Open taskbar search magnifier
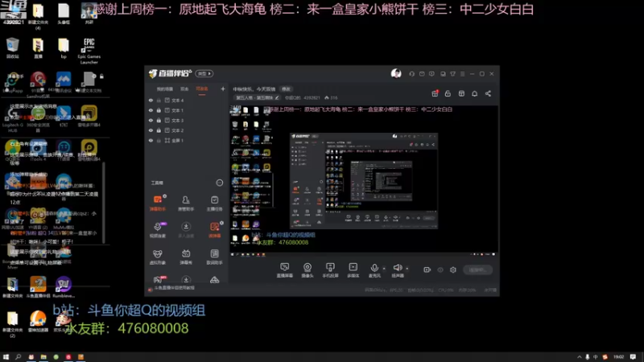 (18, 357)
